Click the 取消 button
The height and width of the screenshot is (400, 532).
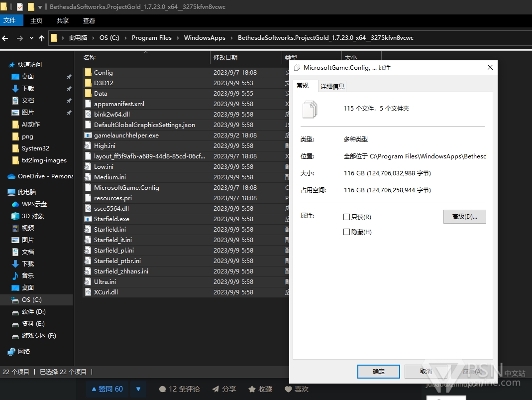click(x=426, y=372)
